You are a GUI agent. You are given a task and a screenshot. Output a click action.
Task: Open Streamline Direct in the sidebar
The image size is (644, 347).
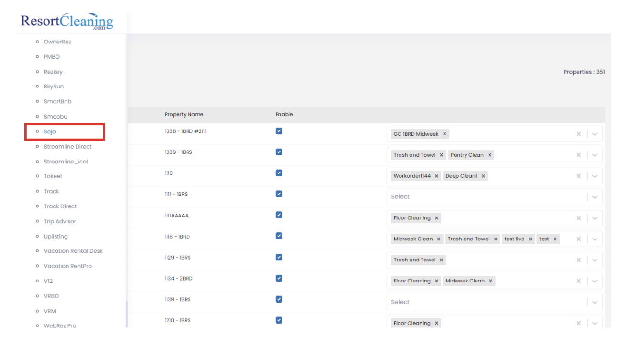click(67, 147)
